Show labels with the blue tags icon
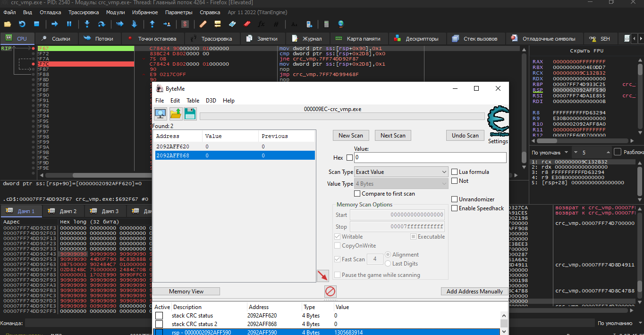 point(232,24)
